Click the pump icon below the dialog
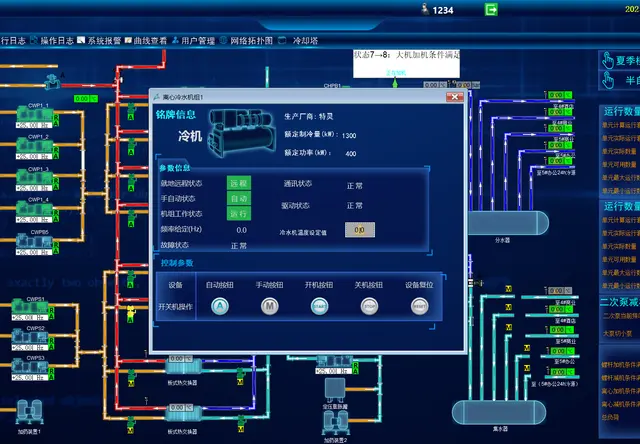This screenshot has width=640, height=444. (335, 361)
